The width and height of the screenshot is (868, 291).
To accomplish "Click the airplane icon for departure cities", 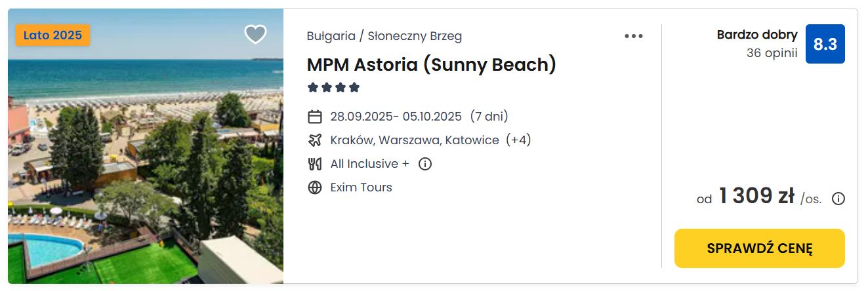I will coord(315,140).
